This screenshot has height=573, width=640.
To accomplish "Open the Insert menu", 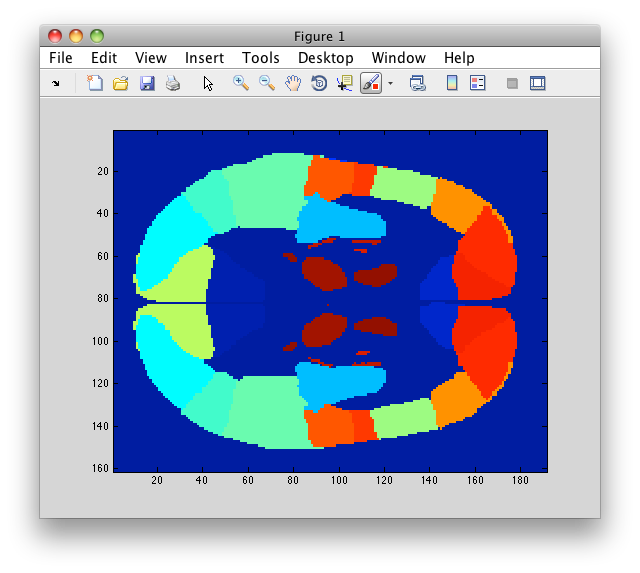I will (x=204, y=58).
